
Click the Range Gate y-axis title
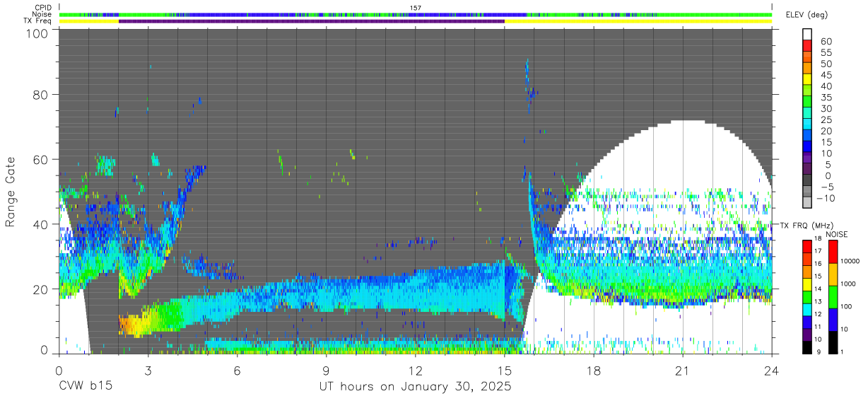(x=11, y=192)
